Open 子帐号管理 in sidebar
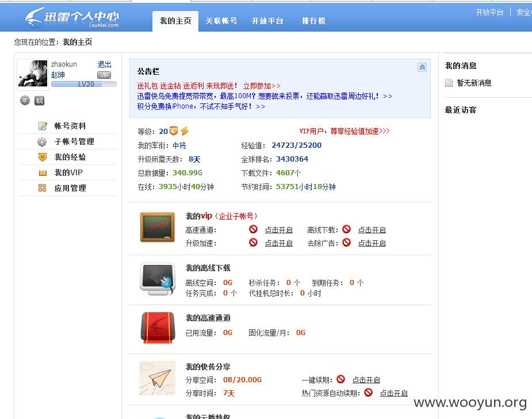 [74, 141]
